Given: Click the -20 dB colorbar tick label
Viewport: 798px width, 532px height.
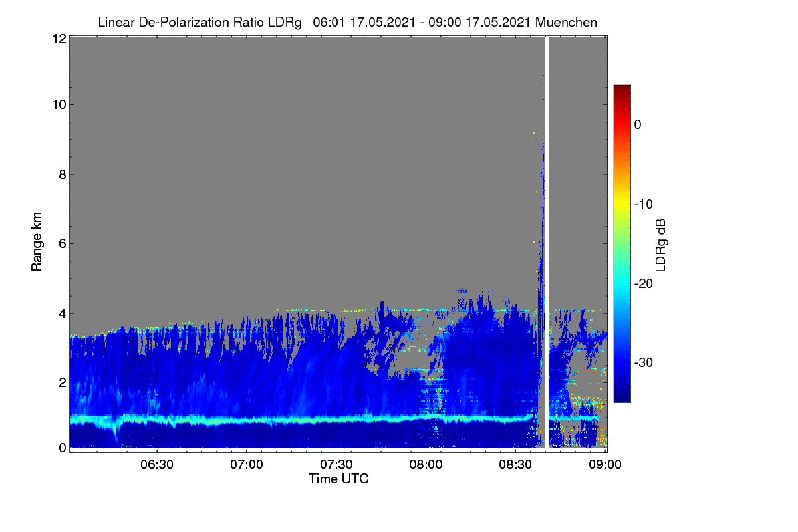Looking at the screenshot, I should pos(642,283).
